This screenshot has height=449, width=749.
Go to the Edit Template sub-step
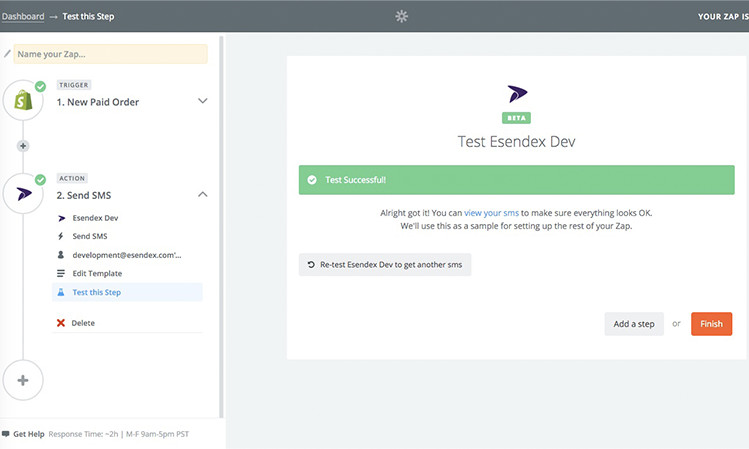[x=97, y=273]
